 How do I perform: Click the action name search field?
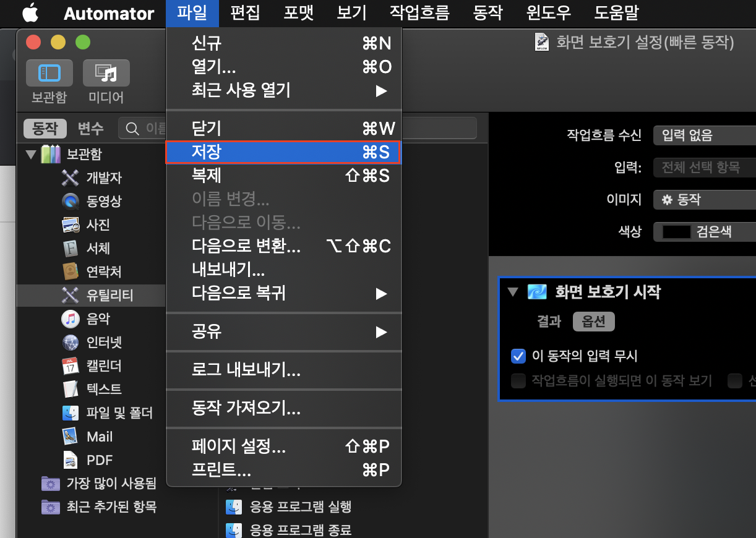pyautogui.click(x=298, y=129)
